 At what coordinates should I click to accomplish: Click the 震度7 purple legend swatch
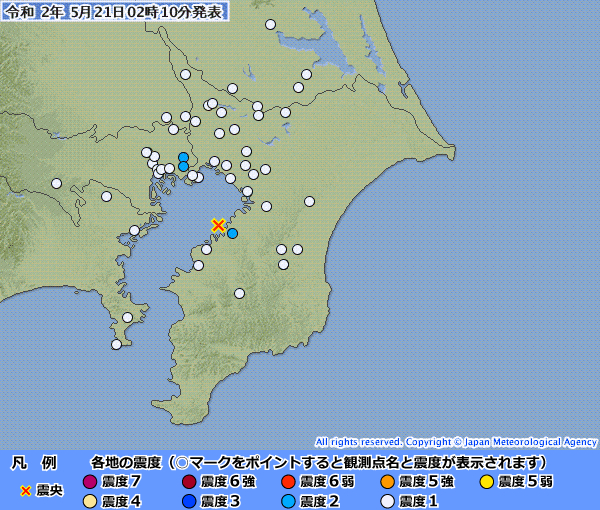[x=90, y=482]
